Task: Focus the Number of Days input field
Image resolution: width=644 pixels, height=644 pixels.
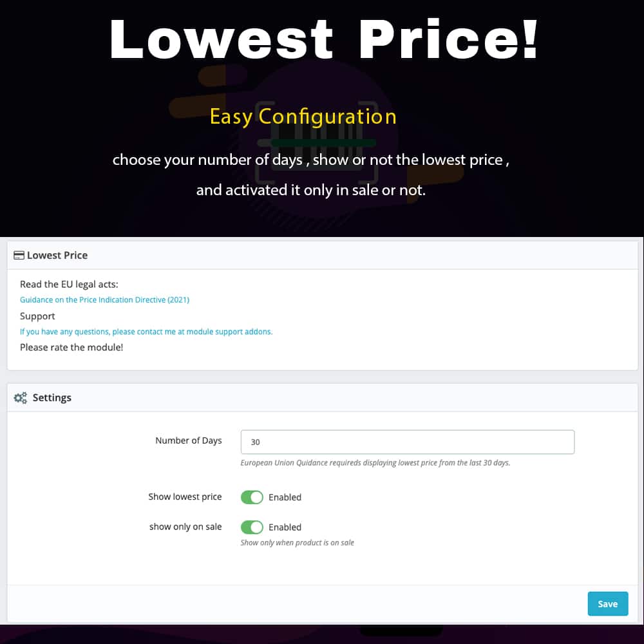Action: [x=408, y=442]
